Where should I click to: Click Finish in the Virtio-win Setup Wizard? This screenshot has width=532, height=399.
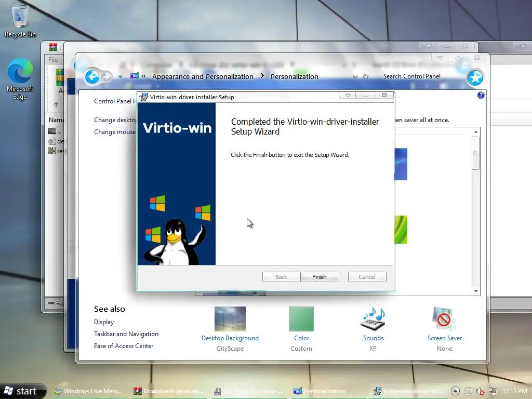320,277
